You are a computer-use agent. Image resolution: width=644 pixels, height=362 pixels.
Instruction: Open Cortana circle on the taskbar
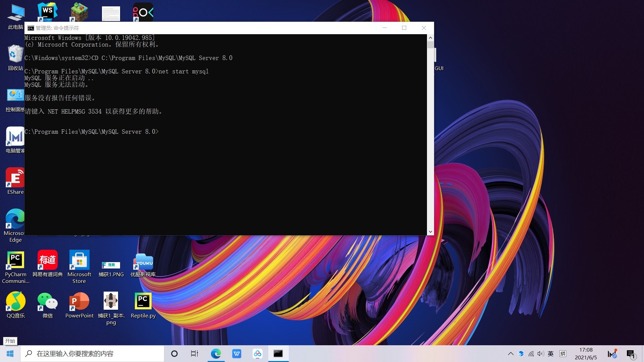coord(174,354)
